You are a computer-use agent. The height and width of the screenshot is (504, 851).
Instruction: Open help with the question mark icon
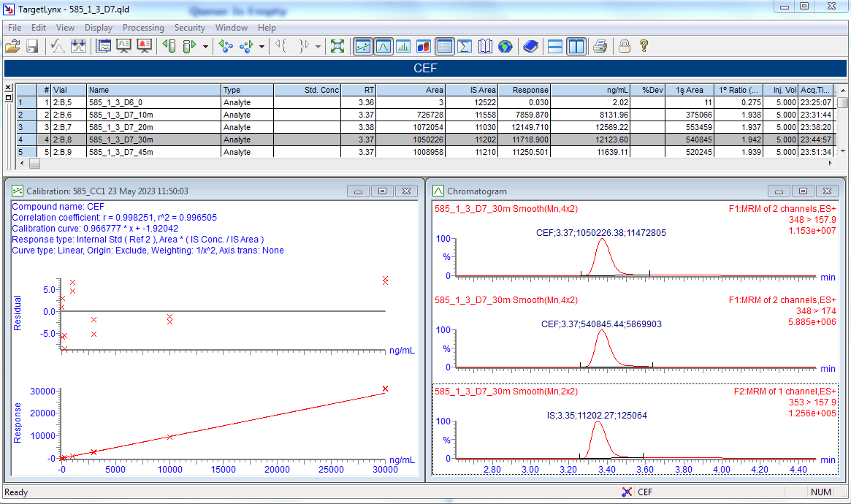pos(644,47)
